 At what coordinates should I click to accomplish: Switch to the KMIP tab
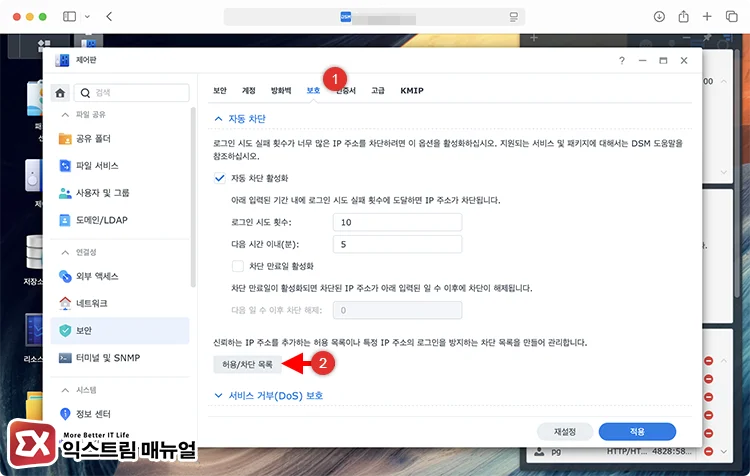[x=412, y=90]
